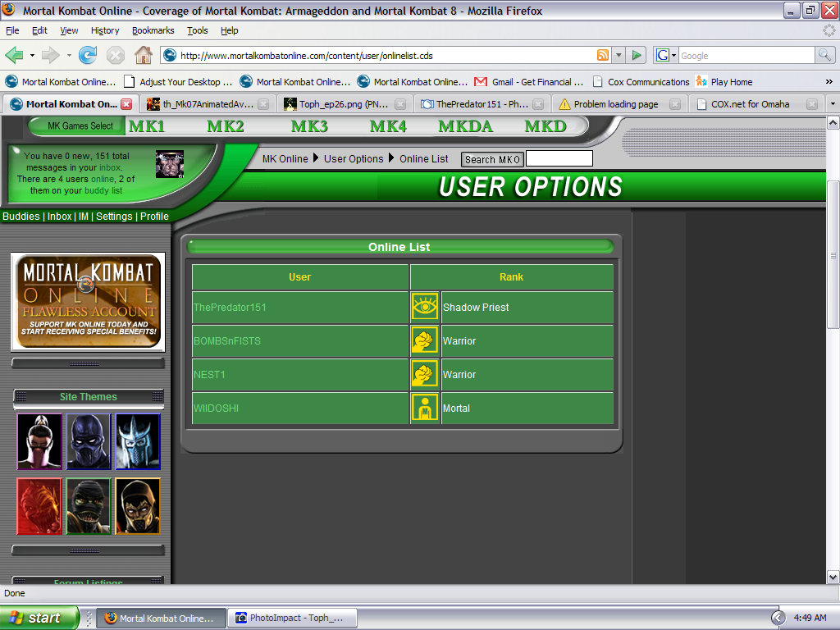
Task: Go back with the green Back arrow
Action: pyautogui.click(x=15, y=55)
